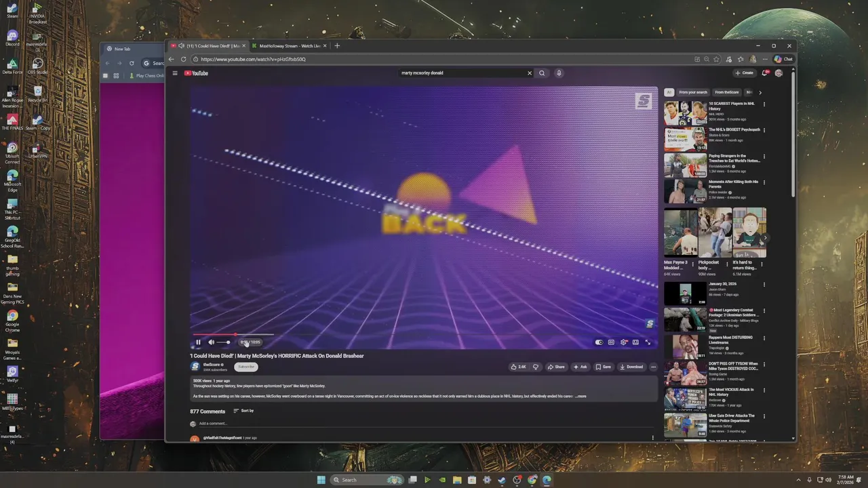Click the Create button on YouTube
Screen dimensions: 868x488
pos(744,73)
